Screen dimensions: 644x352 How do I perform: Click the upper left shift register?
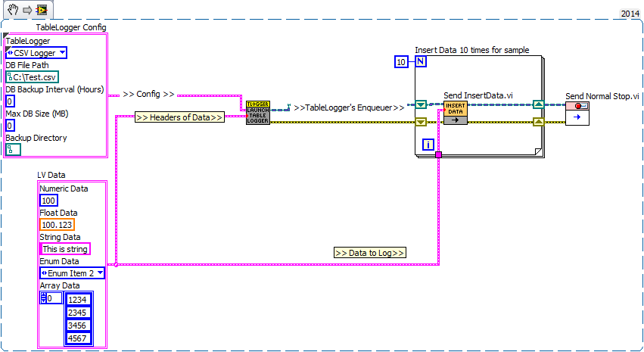point(420,104)
